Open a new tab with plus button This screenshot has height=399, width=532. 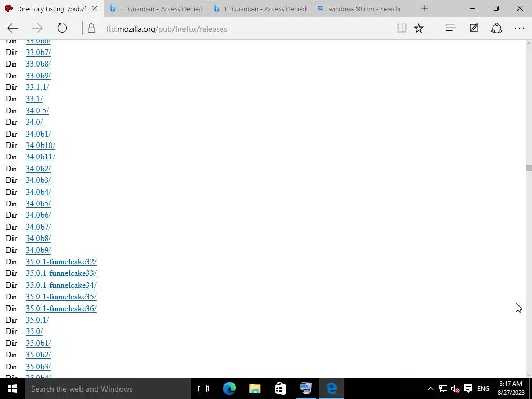pos(424,8)
